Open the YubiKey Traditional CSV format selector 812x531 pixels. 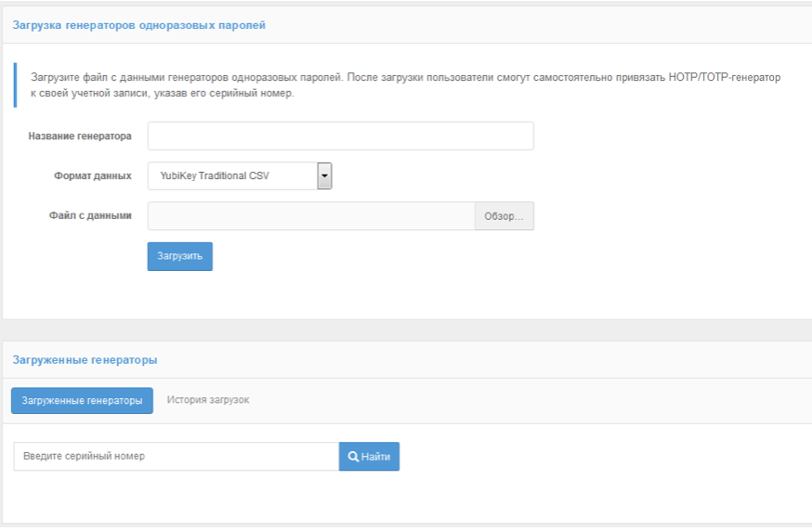click(232, 175)
